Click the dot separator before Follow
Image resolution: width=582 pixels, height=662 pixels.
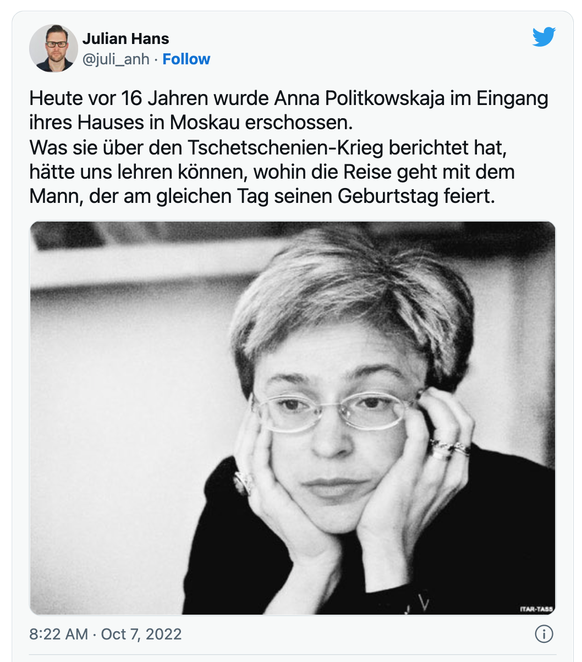coord(156,60)
